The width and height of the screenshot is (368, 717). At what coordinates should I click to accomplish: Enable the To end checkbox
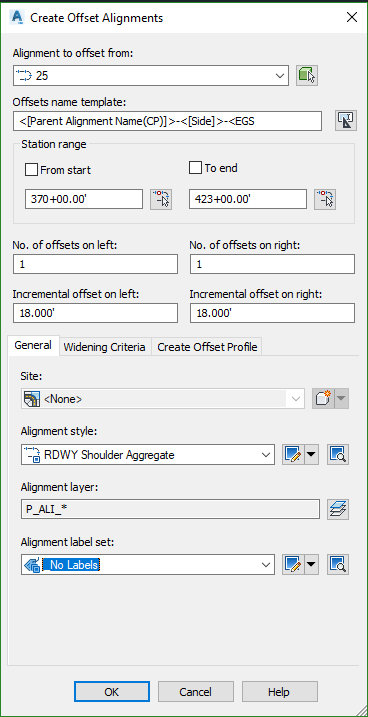point(195,168)
